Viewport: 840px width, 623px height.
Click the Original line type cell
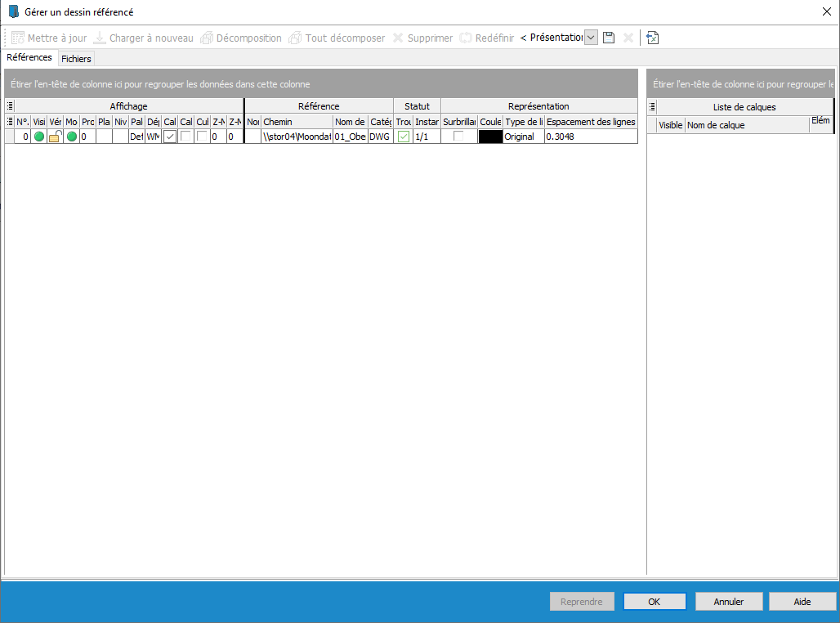[524, 137]
